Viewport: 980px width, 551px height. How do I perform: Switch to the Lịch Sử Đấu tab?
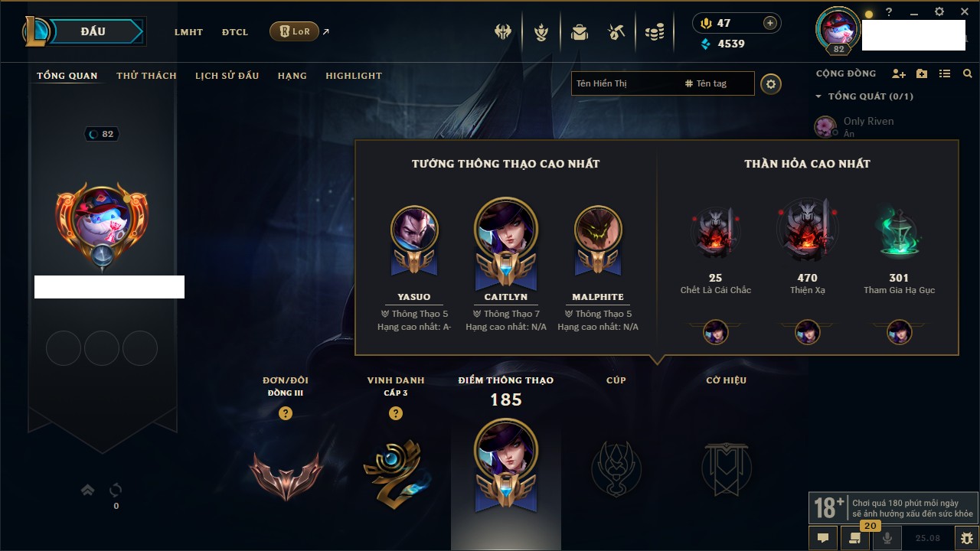point(227,76)
